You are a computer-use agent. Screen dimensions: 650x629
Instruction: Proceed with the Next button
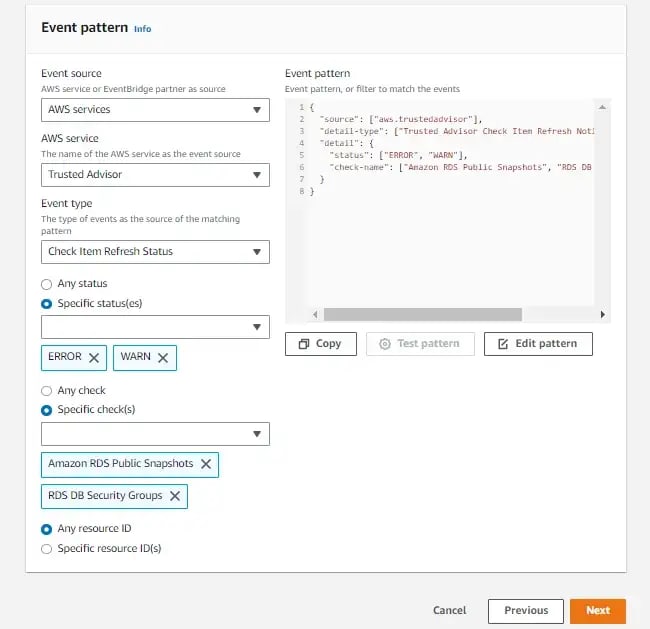pyautogui.click(x=598, y=611)
